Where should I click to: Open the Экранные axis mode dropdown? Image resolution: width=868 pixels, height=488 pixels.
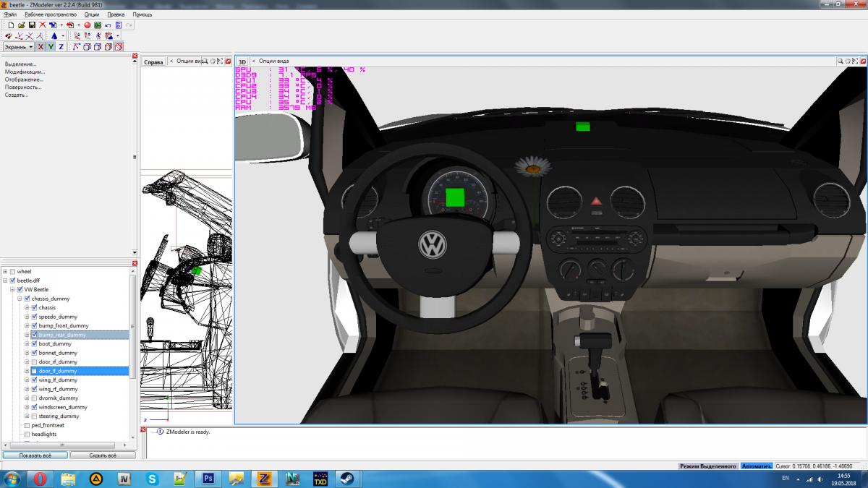click(19, 47)
